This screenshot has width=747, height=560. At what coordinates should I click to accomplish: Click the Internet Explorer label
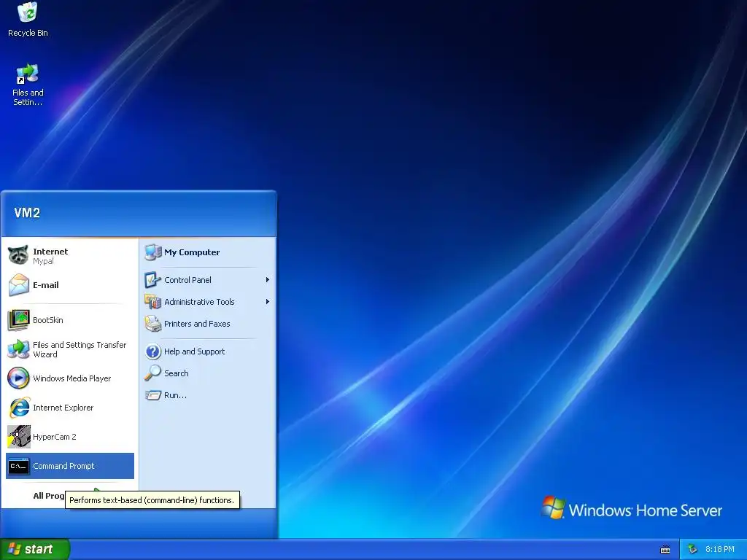click(x=63, y=408)
